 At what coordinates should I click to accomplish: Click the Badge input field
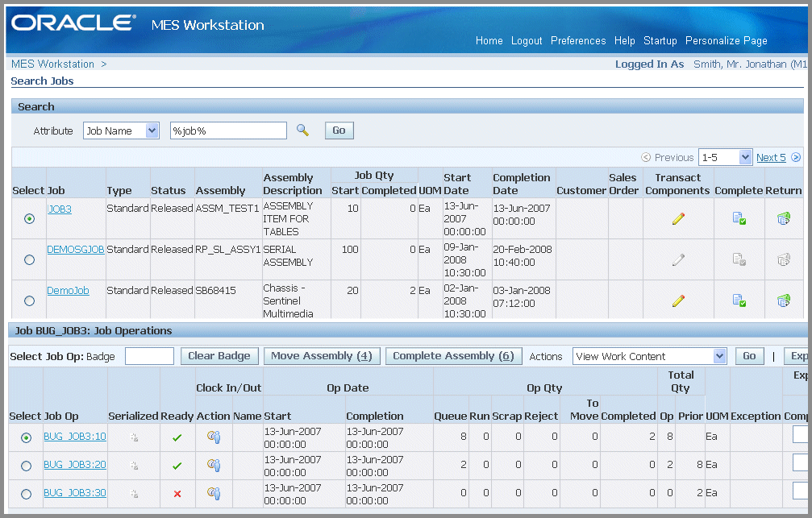pos(150,356)
